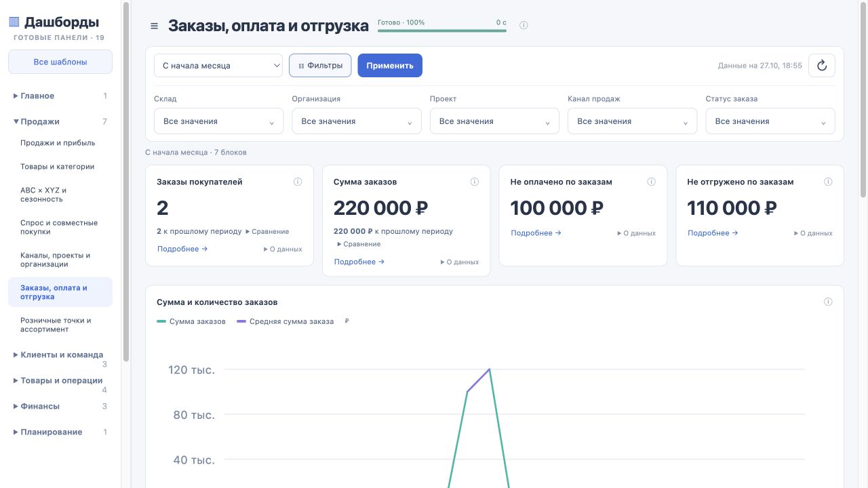Toggle the Фильтры button
The height and width of the screenshot is (488, 868).
tap(320, 66)
